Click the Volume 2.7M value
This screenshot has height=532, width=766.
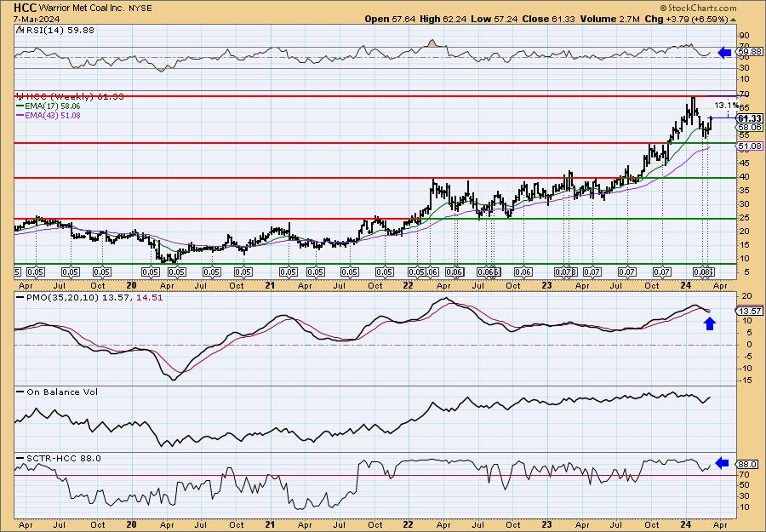click(x=610, y=19)
